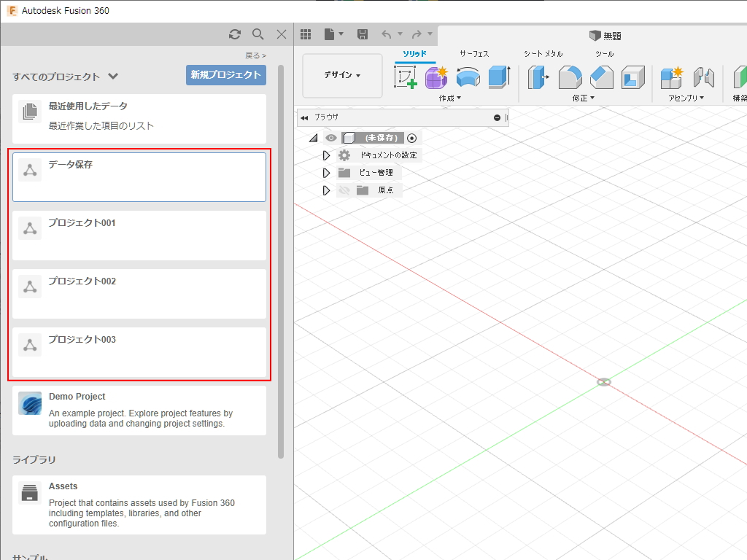Undo the last action
Viewport: 747px width, 560px height.
[x=387, y=34]
